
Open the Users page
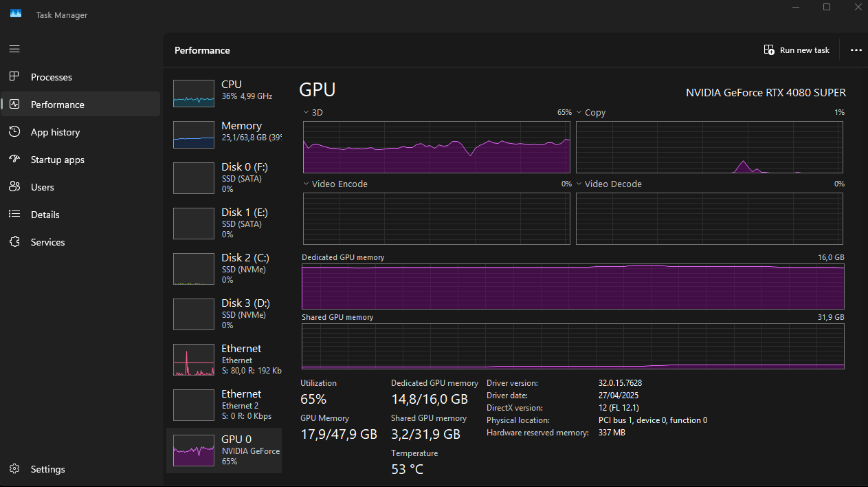coord(44,186)
